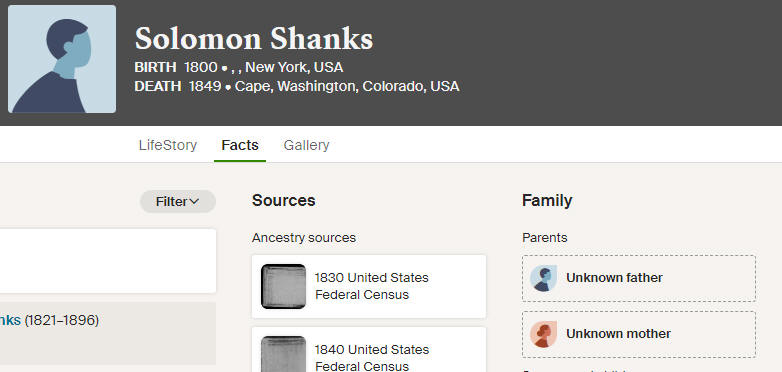Click the Family section heading
The image size is (782, 372).
coord(547,200)
